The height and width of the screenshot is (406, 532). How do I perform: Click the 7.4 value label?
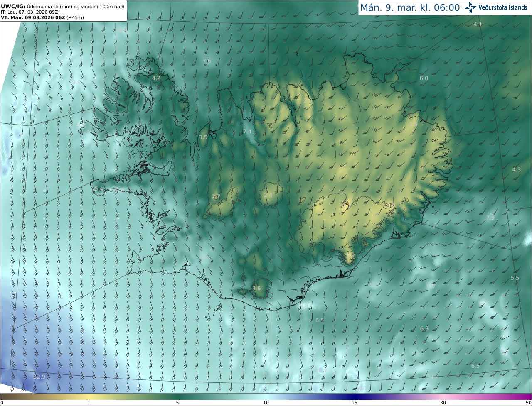coord(247,131)
